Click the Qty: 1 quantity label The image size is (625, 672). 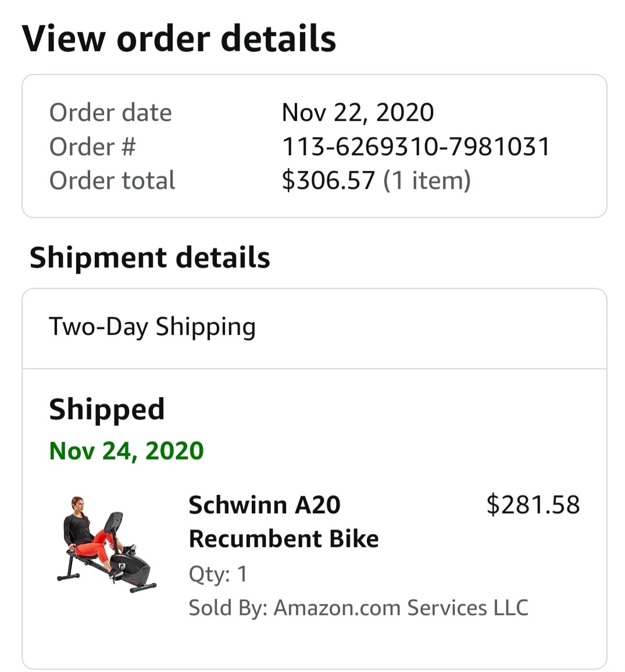point(218,574)
